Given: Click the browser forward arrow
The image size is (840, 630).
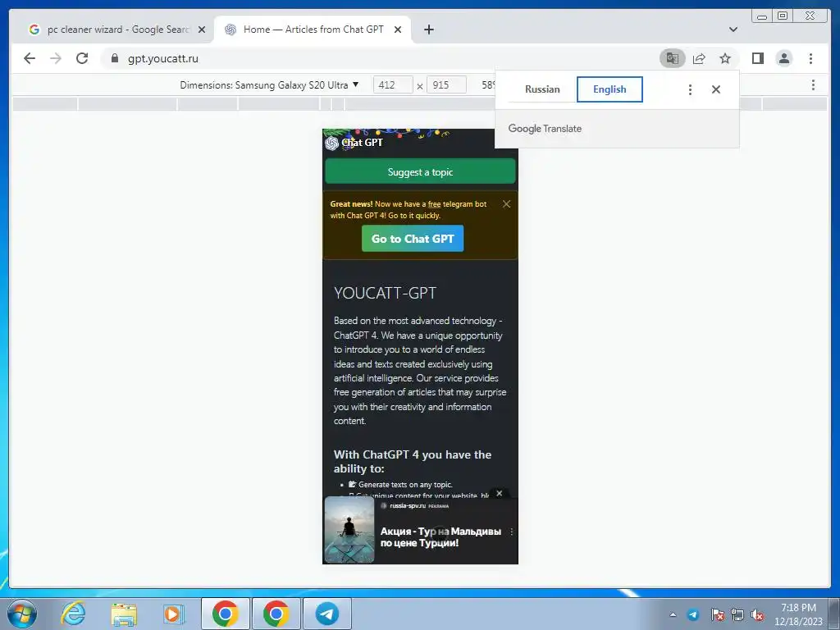Looking at the screenshot, I should [x=56, y=58].
